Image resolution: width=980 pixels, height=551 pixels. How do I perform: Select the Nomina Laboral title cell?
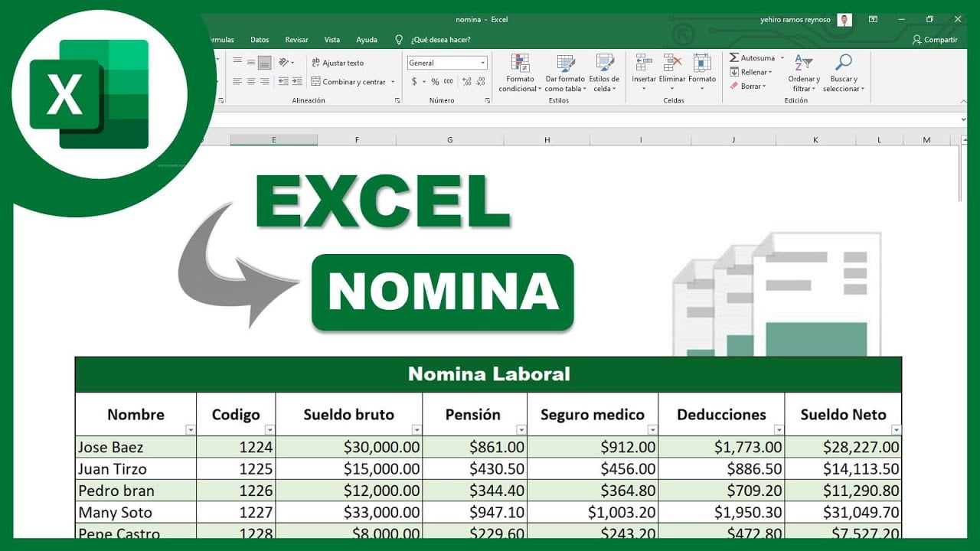click(488, 374)
